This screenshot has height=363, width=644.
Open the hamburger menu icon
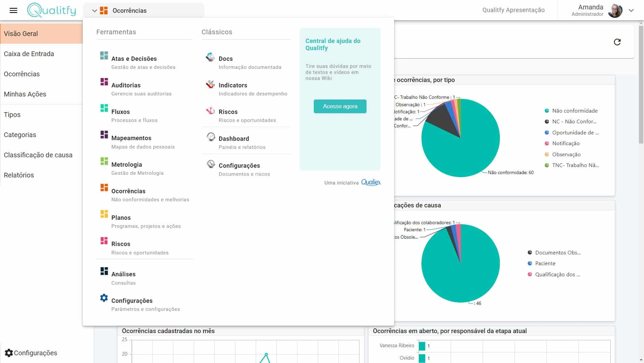point(13,10)
